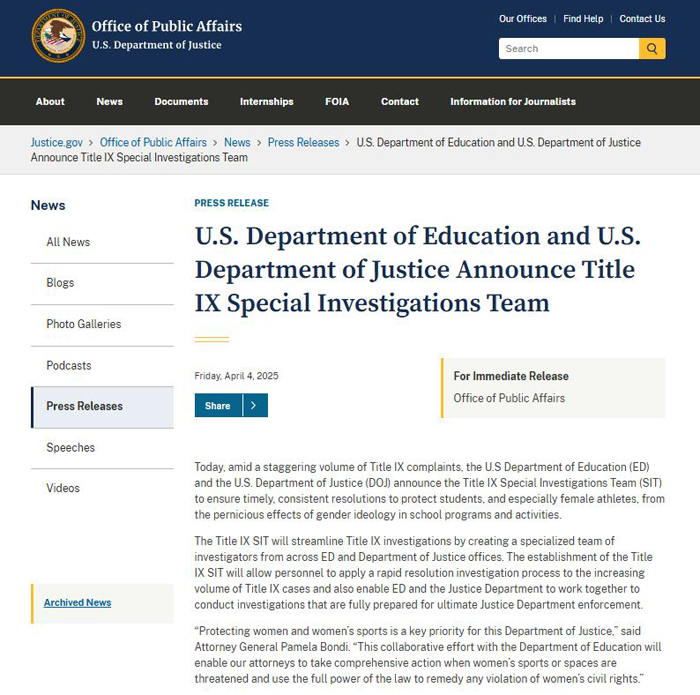Open Find Help link
The image size is (700, 695).
coord(583,19)
